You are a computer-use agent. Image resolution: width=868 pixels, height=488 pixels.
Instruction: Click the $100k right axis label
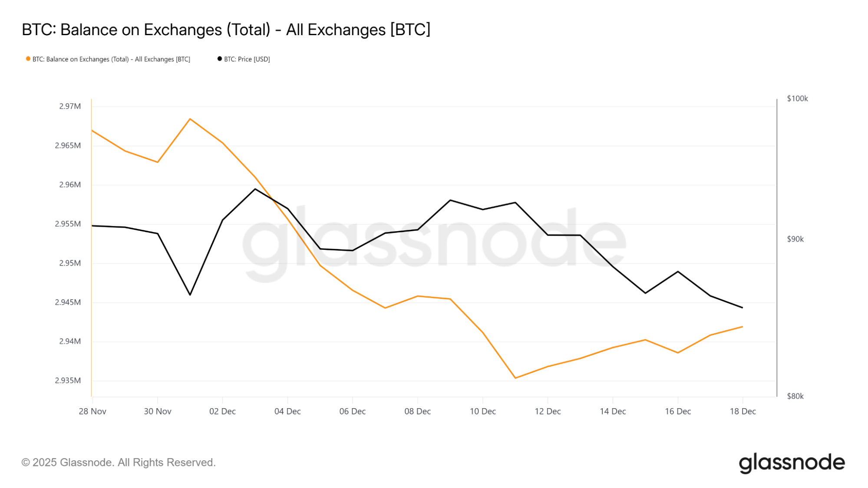[x=797, y=98]
